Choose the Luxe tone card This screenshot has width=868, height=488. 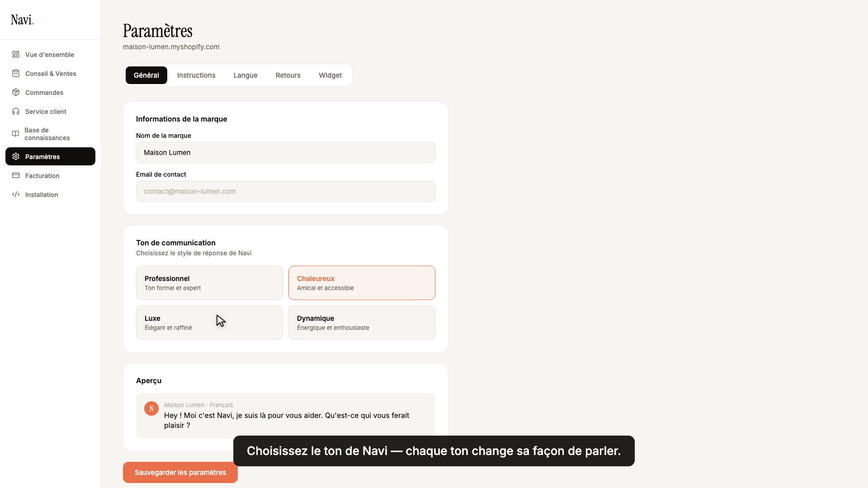209,323
